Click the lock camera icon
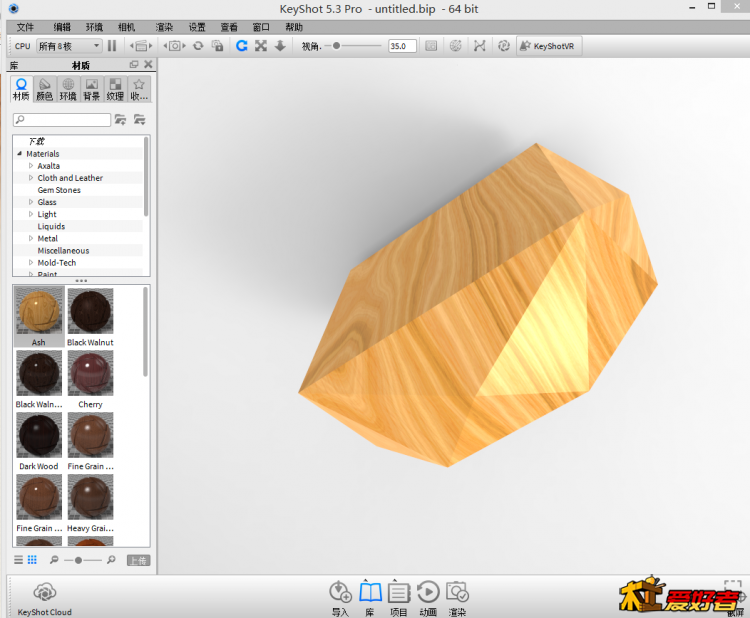750x618 pixels. [218, 46]
